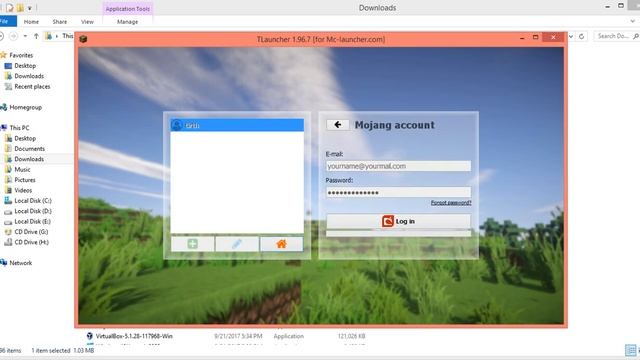Click new folder icon in Quick Access Toolbar

click(x=20, y=8)
